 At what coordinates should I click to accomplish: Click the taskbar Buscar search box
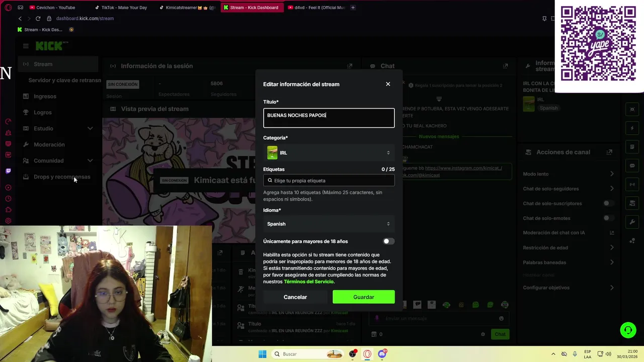tap(308, 354)
